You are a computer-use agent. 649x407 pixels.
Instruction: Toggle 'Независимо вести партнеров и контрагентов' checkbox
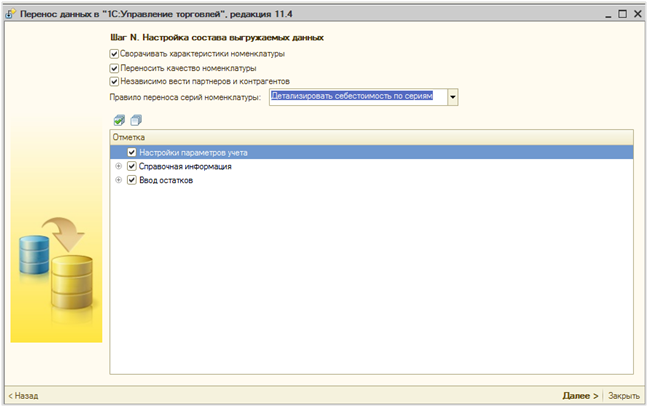pyautogui.click(x=114, y=82)
